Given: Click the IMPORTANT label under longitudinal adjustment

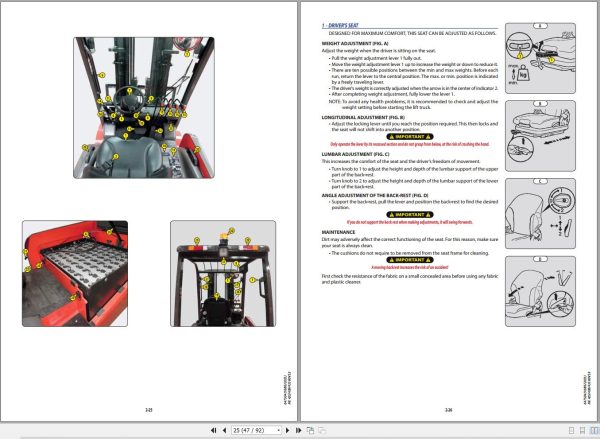Looking at the screenshot, I should (410, 137).
